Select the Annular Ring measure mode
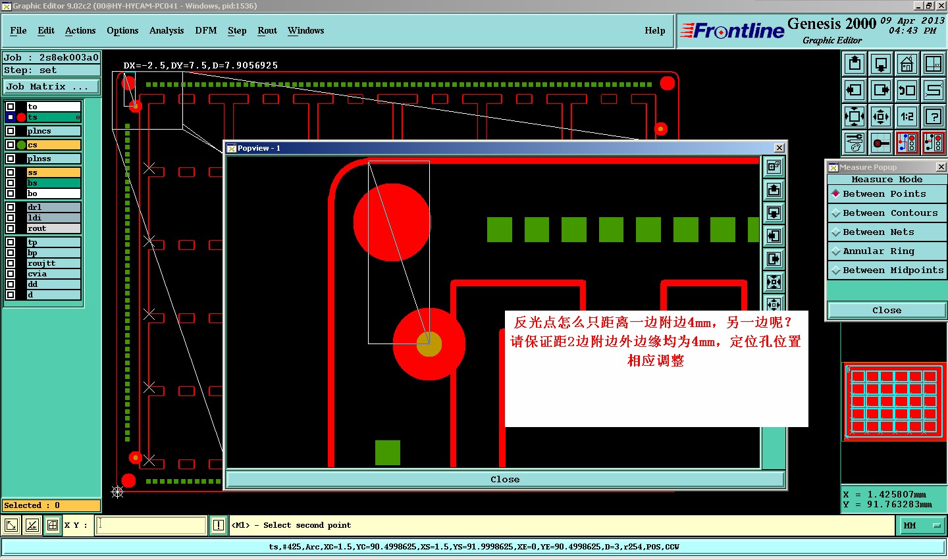This screenshot has height=560, width=948. [887, 251]
